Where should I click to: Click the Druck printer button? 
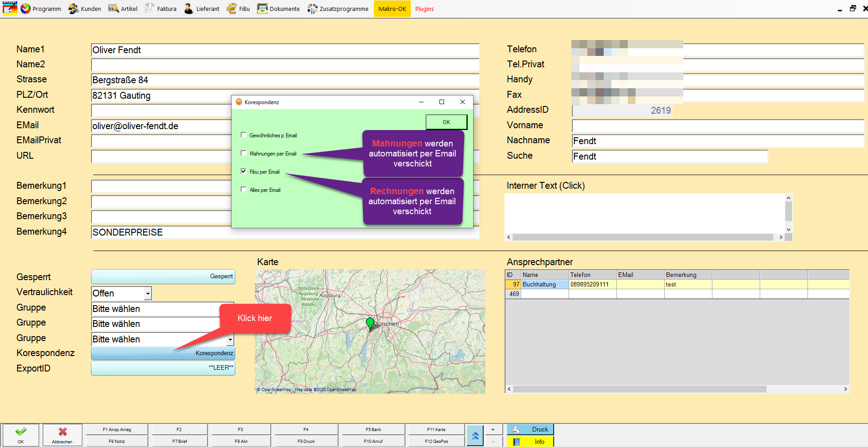click(530, 429)
